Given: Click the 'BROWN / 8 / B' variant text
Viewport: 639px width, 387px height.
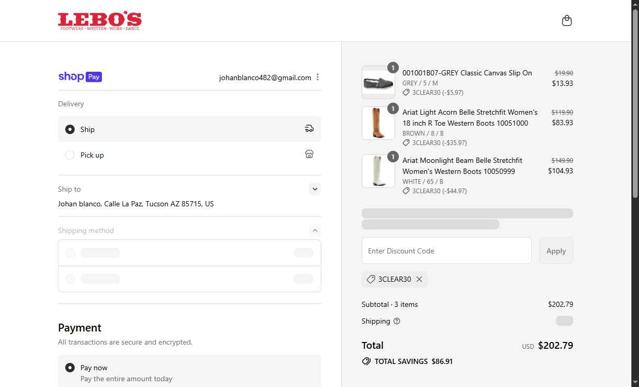Looking at the screenshot, I should click(423, 133).
